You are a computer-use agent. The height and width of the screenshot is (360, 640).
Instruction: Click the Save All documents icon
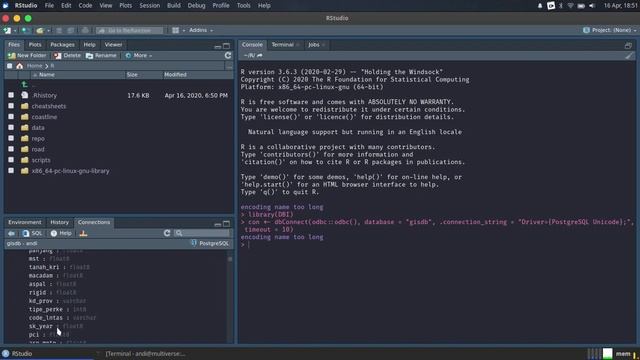pyautogui.click(x=71, y=30)
